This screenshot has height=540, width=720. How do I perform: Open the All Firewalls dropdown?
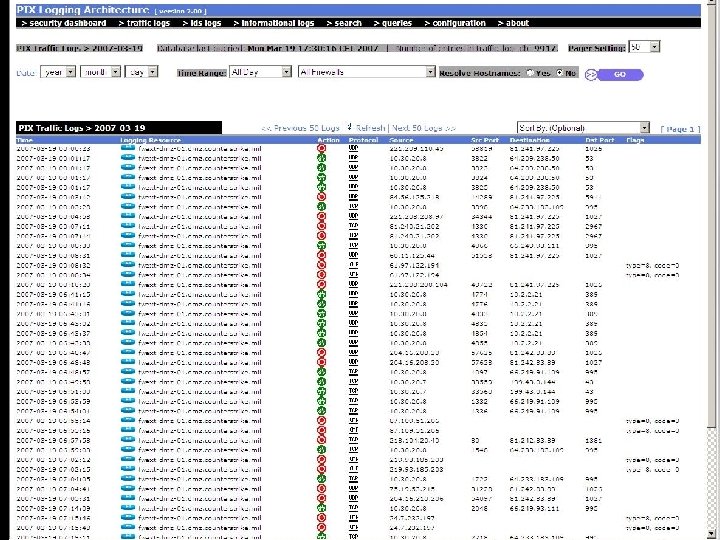pyautogui.click(x=366, y=72)
